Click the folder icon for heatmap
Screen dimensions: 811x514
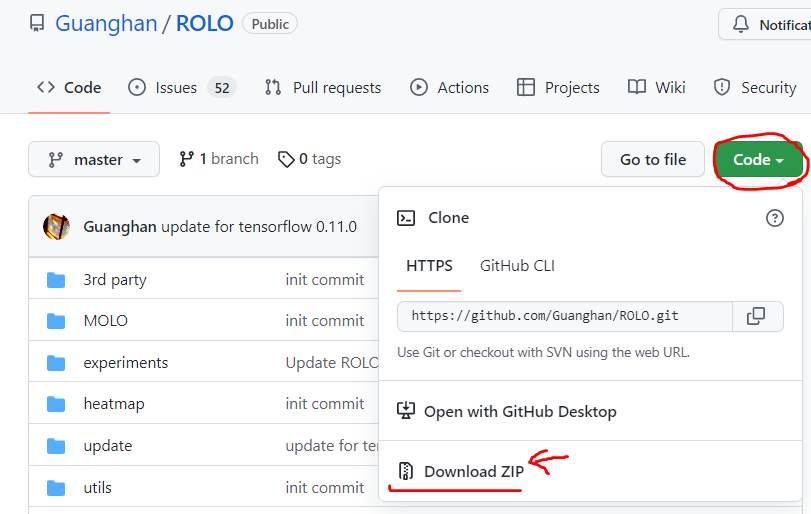pos(56,404)
